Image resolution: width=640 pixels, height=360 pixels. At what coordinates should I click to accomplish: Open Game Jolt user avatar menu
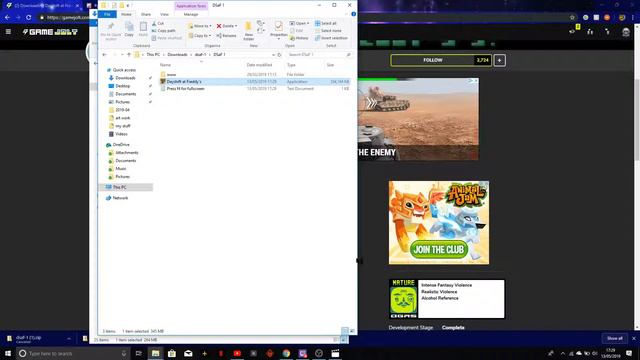point(626,32)
